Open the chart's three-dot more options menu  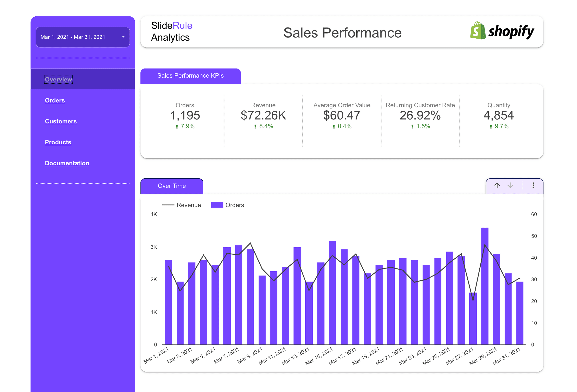[533, 185]
